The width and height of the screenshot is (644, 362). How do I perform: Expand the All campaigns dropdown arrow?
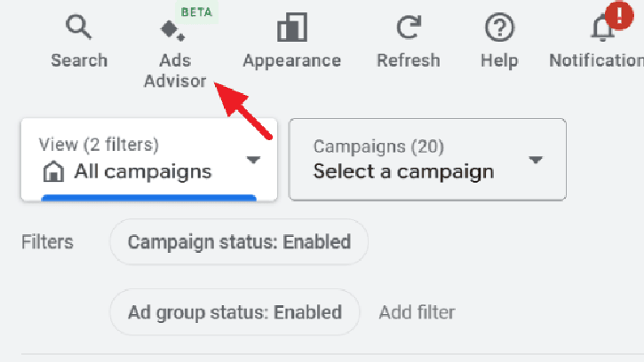click(253, 160)
